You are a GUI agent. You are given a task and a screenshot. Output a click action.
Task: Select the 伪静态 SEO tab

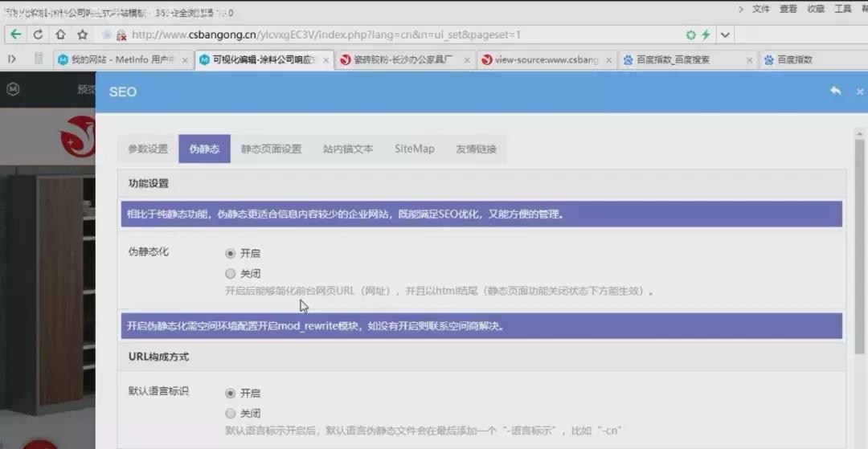pyautogui.click(x=204, y=149)
